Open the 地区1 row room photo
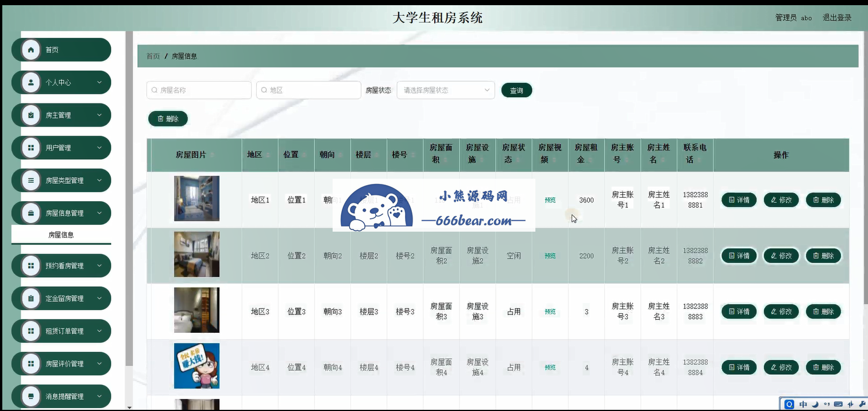868x411 pixels. [196, 198]
